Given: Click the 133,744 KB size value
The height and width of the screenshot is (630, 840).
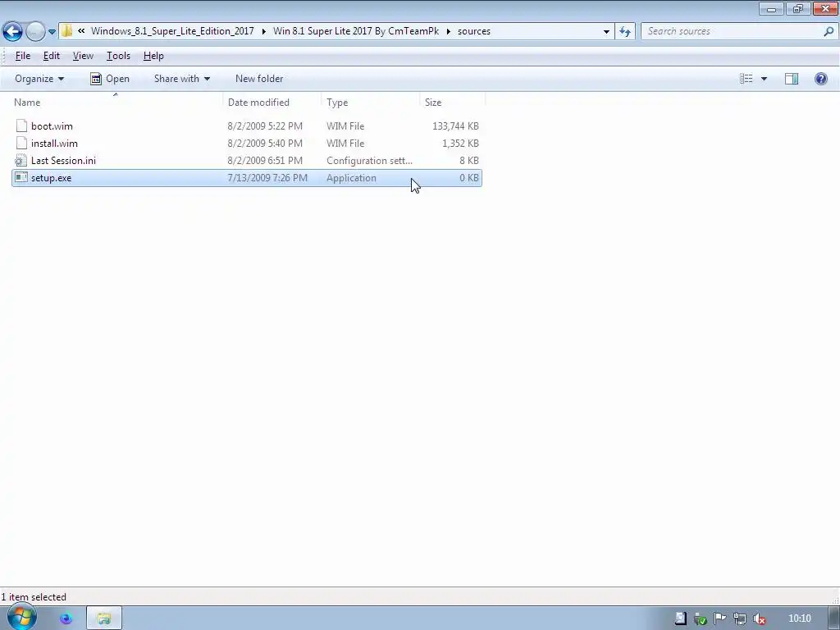Looking at the screenshot, I should 455,126.
